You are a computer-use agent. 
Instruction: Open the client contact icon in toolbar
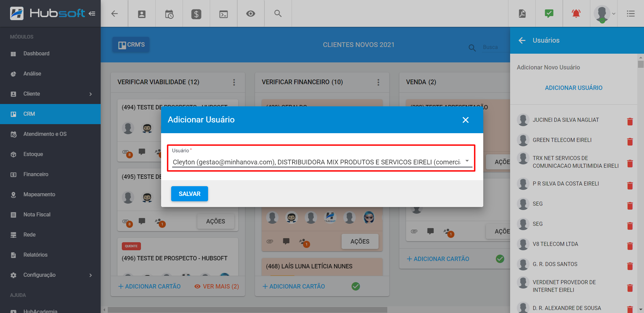(142, 14)
